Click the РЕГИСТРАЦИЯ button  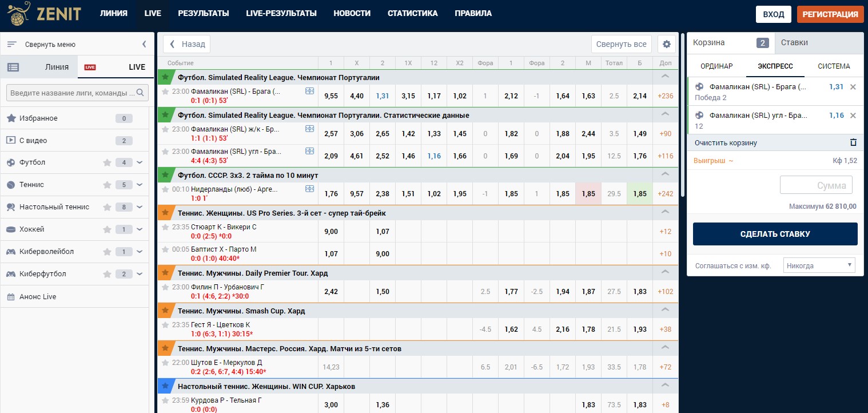tap(830, 14)
